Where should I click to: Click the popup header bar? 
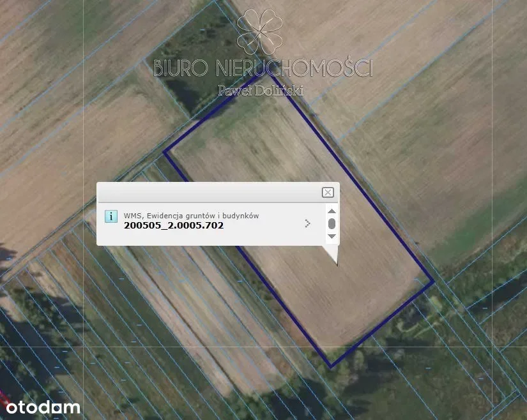point(218,192)
